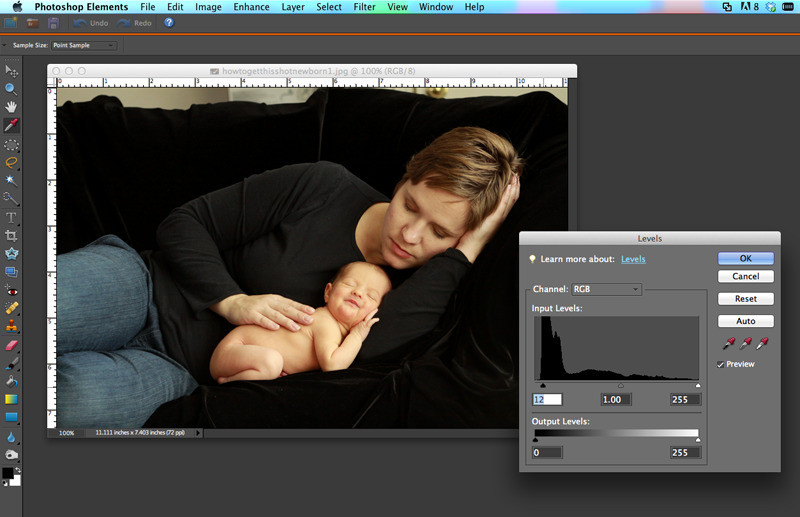800x517 pixels.
Task: Select the Gradient tool
Action: tap(11, 399)
